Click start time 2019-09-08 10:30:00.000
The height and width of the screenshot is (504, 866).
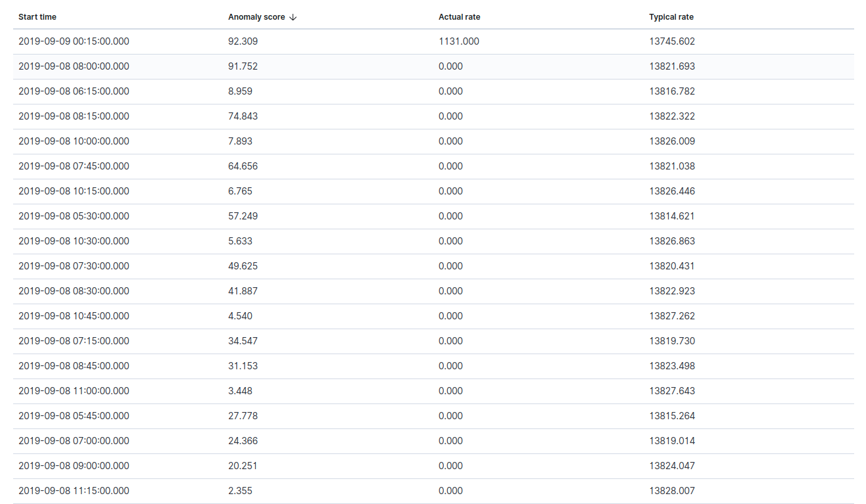coord(74,241)
